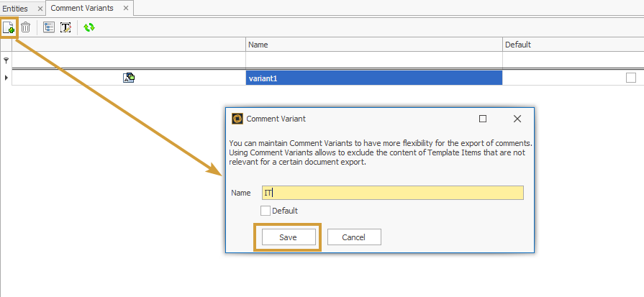Switch to the Entities tab
Image resolution: width=644 pixels, height=297 pixels.
[15, 9]
